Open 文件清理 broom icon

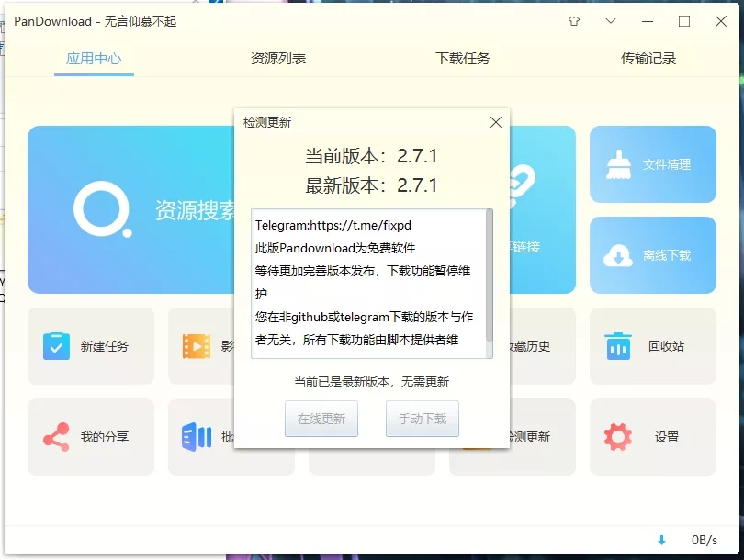pyautogui.click(x=619, y=164)
